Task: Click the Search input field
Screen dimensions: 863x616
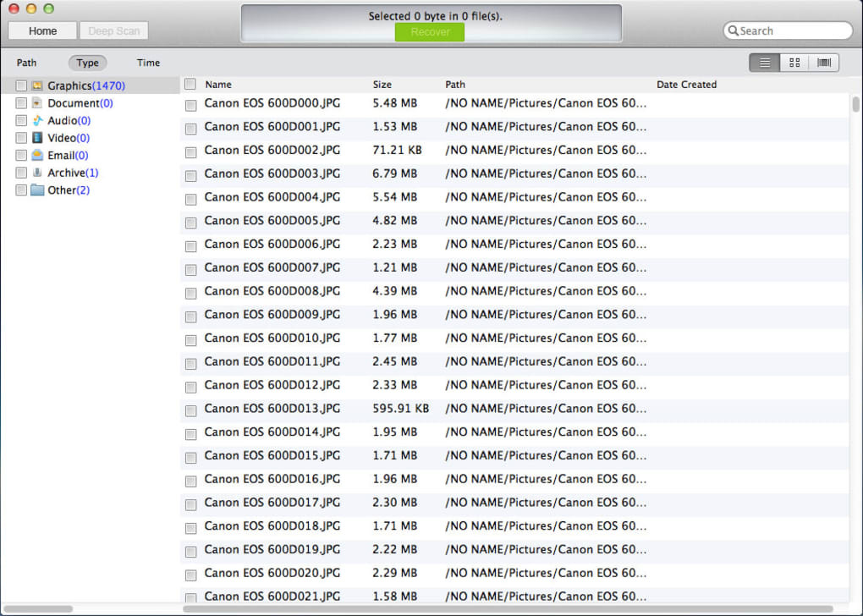Action: (x=788, y=30)
